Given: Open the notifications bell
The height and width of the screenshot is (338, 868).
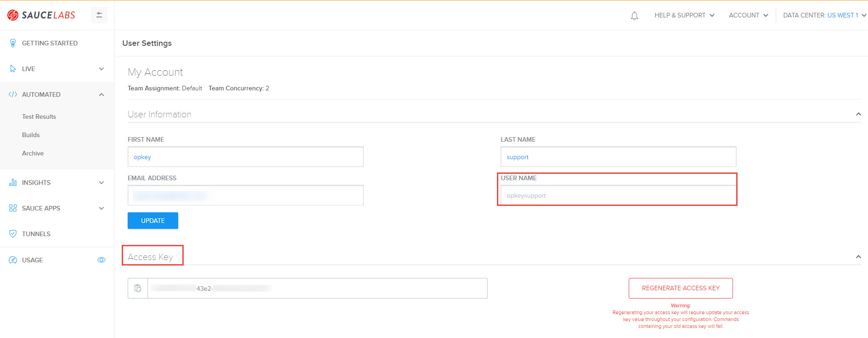Looking at the screenshot, I should pyautogui.click(x=634, y=16).
